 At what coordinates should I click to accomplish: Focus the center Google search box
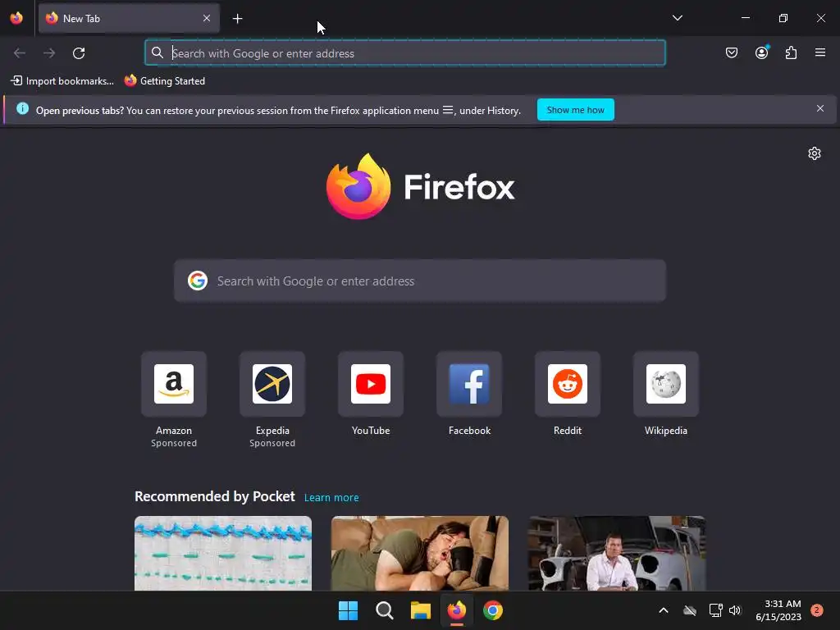point(420,281)
